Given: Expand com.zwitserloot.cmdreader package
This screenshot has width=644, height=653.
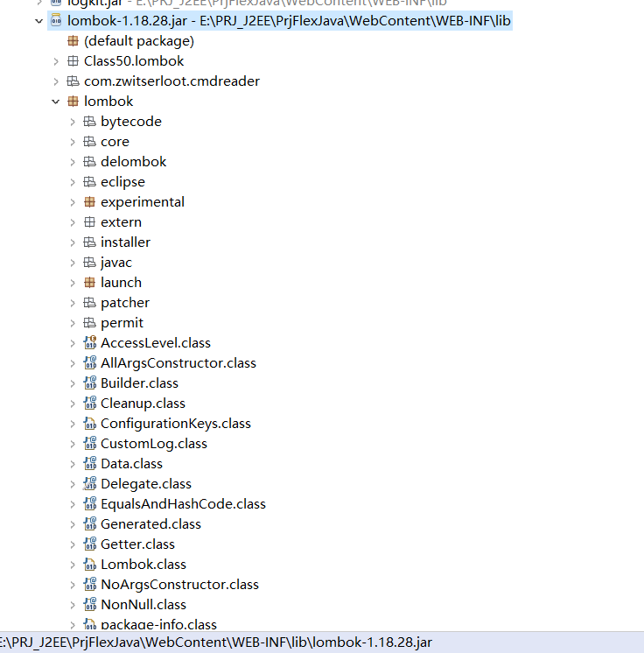Looking at the screenshot, I should 56,81.
